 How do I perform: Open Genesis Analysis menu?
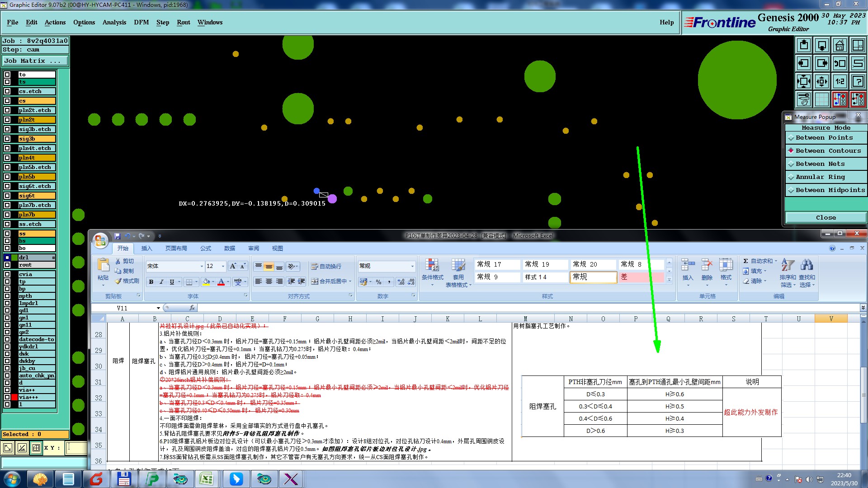114,22
